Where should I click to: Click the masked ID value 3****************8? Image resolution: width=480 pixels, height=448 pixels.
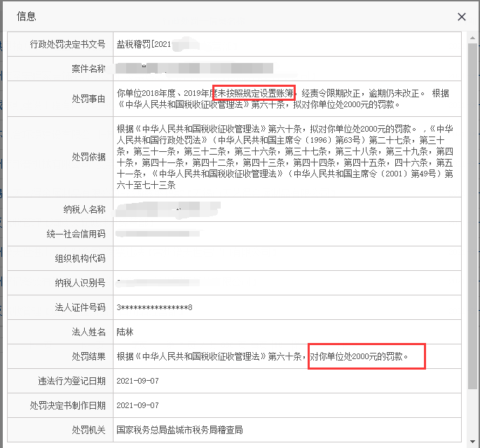(x=155, y=307)
